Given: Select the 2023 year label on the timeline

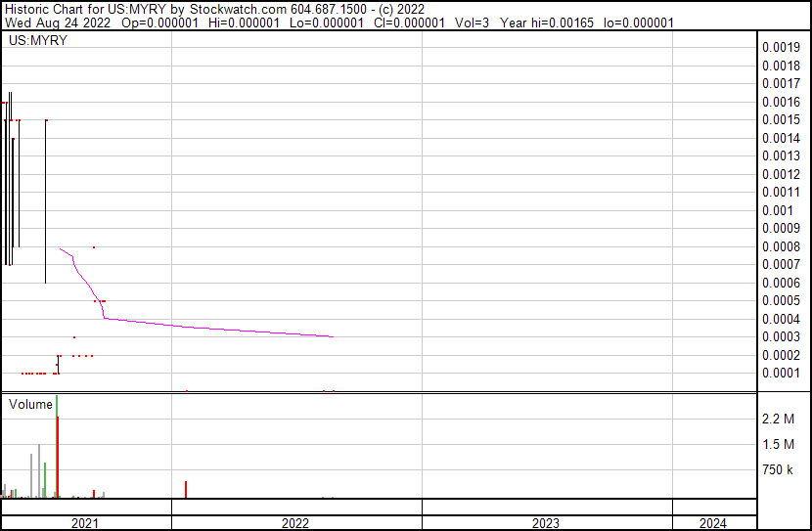Looking at the screenshot, I should pos(546,523).
